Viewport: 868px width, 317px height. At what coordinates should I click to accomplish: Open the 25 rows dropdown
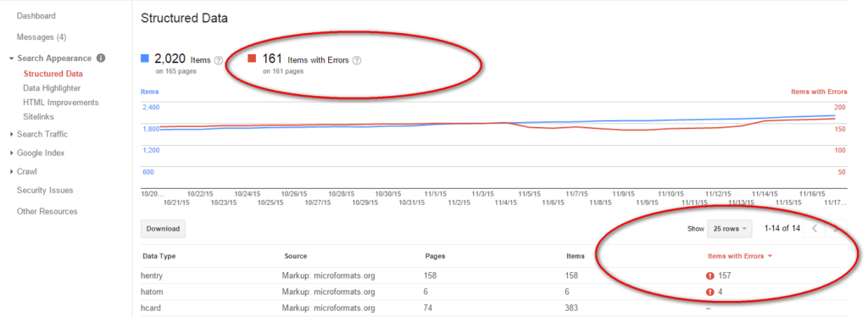point(729,229)
